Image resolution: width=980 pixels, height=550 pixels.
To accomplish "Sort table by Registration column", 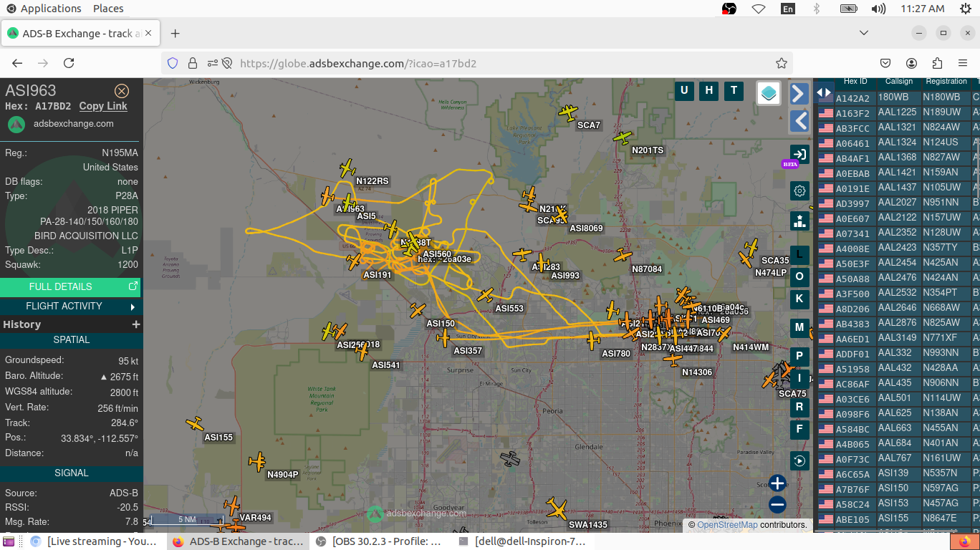I will [946, 82].
